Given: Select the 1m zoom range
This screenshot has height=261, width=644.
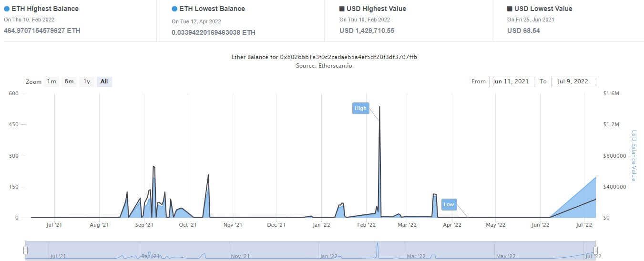Looking at the screenshot, I should click(x=51, y=81).
